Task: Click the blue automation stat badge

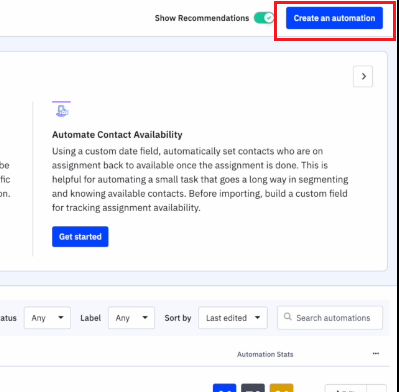Action: coord(225,388)
